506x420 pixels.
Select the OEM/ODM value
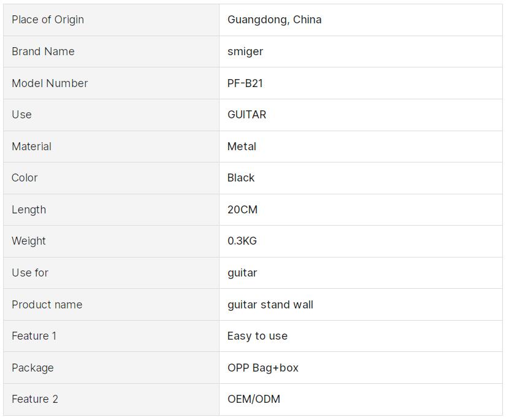click(x=253, y=399)
